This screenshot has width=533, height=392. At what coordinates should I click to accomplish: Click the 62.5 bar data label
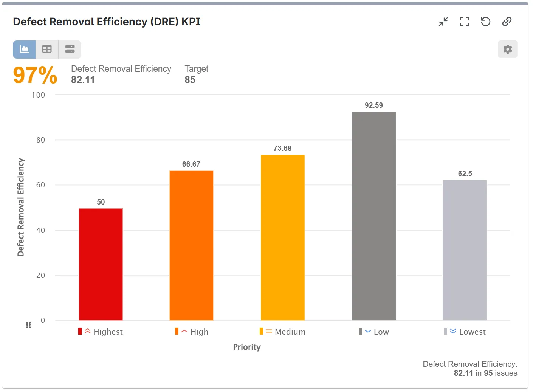tap(465, 174)
